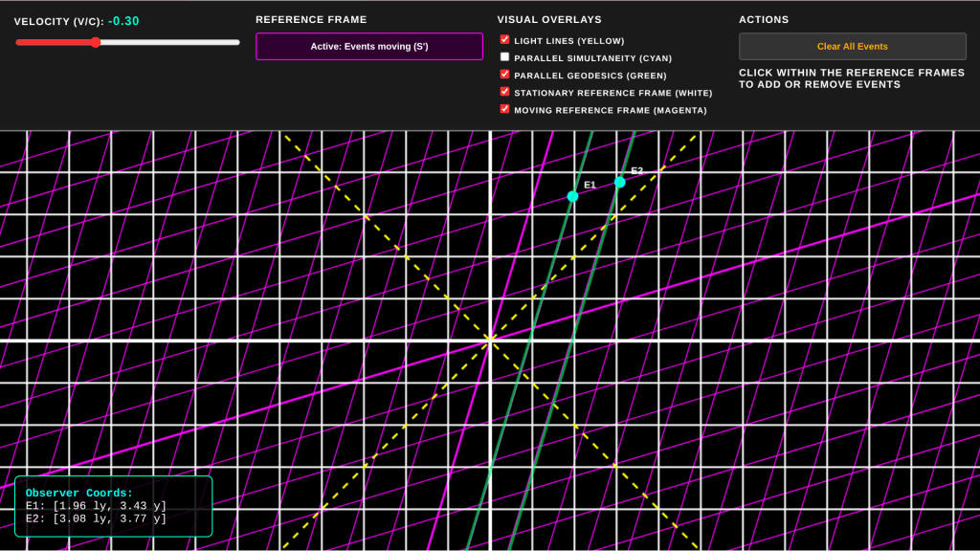
Task: Click the origin where the light lines cross
Action: [490, 340]
